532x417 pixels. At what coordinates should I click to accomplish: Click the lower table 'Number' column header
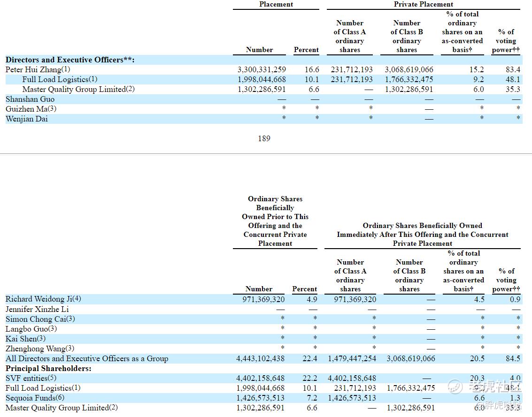pos(259,289)
